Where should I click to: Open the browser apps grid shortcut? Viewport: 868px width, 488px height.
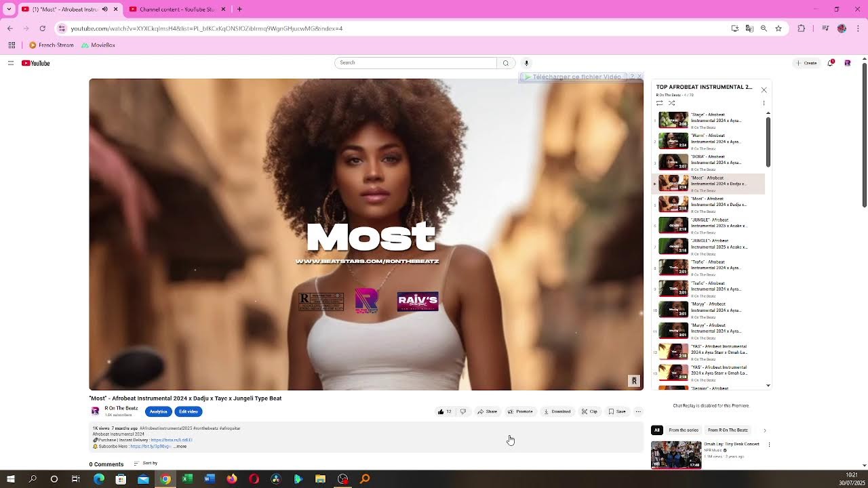coord(12,45)
